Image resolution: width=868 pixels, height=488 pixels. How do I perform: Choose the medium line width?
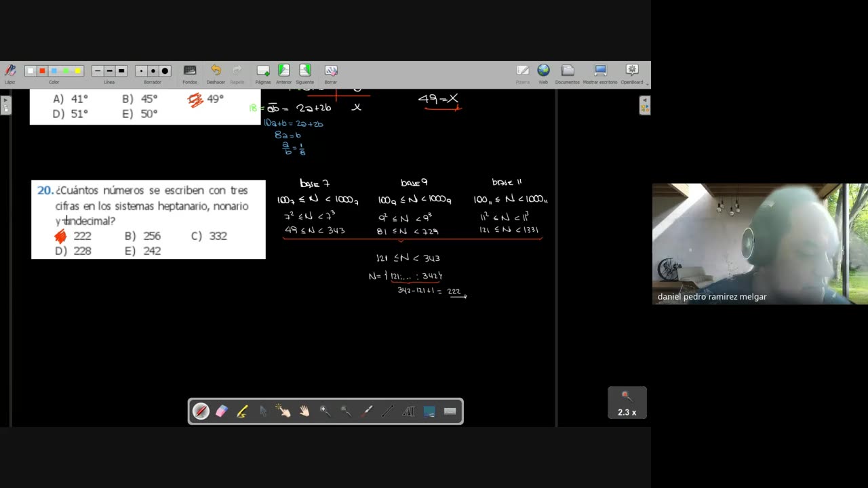click(109, 70)
